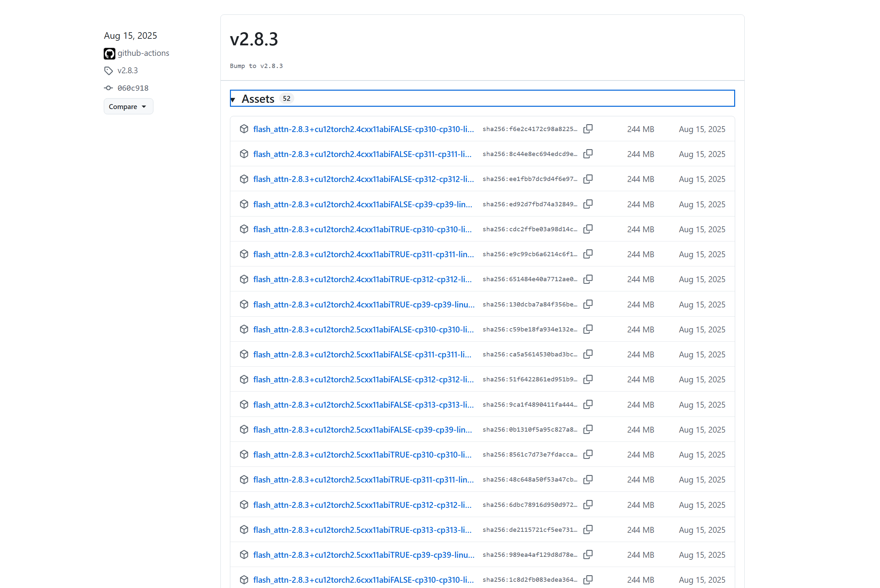Copy sha256 starting with 130dcba7
880x588 pixels.
point(588,304)
